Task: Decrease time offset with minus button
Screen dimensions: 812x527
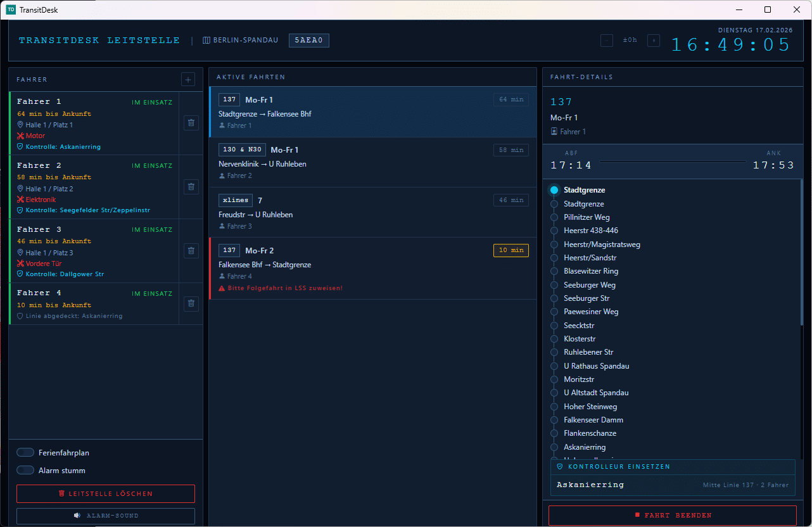Action: [607, 41]
